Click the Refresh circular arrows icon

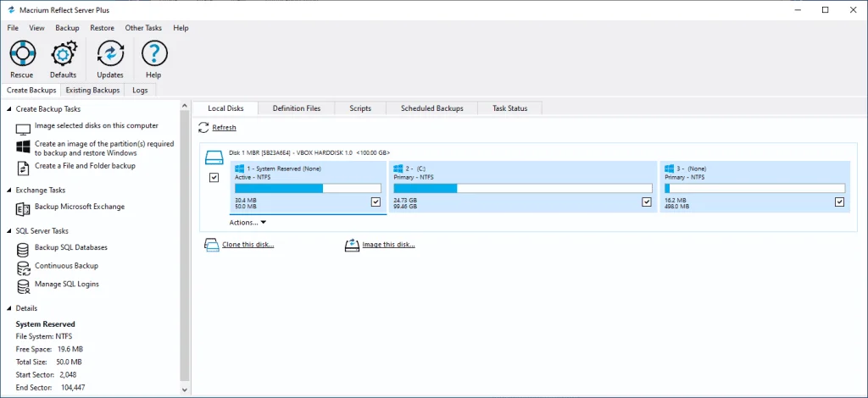click(203, 128)
